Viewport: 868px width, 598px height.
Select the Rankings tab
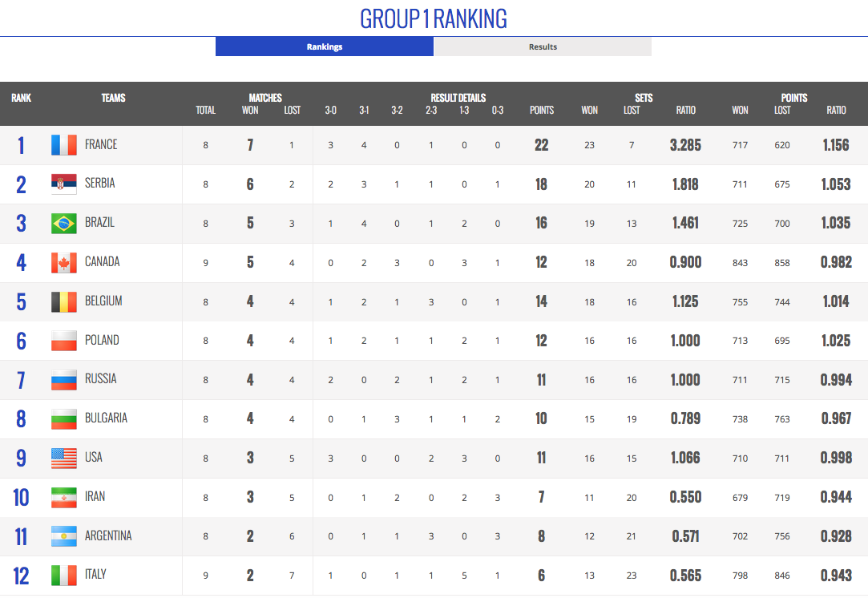pos(325,46)
